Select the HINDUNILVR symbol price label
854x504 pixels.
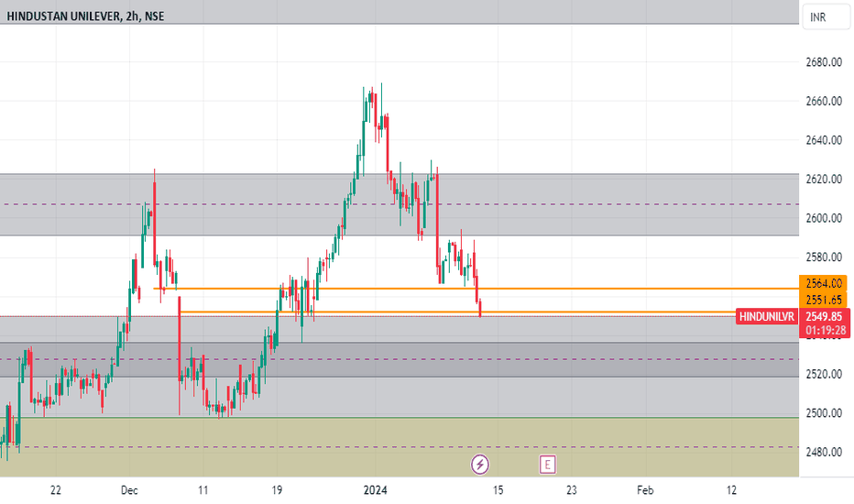766,316
